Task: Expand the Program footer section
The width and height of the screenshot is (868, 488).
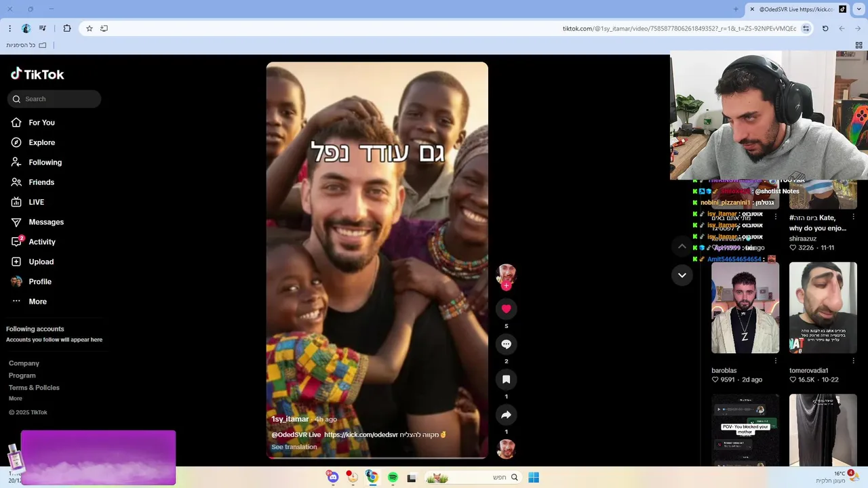Action: tap(22, 375)
